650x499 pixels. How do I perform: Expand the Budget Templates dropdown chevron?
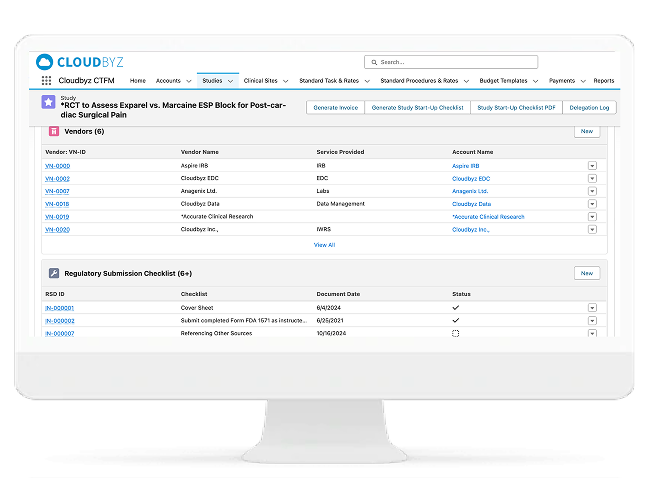[536, 81]
